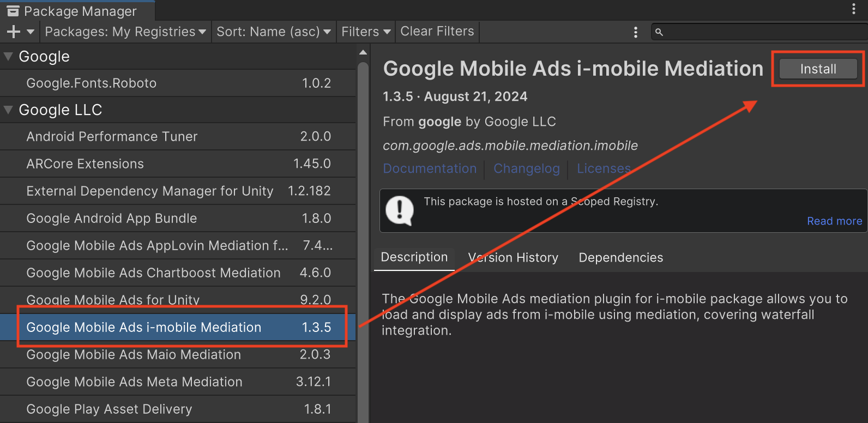The image size is (868, 423).
Task: Open the Sort: Name (asc) dropdown
Action: [273, 32]
